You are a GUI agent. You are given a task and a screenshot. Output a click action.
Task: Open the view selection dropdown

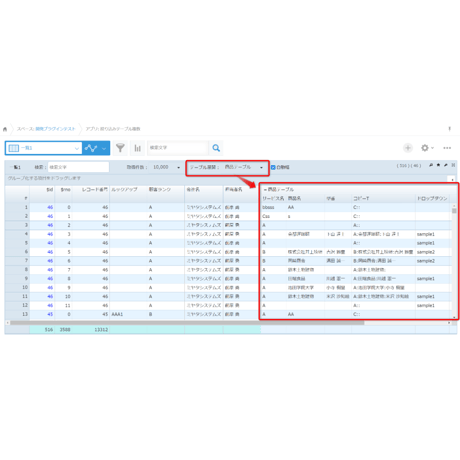pyautogui.click(x=44, y=148)
